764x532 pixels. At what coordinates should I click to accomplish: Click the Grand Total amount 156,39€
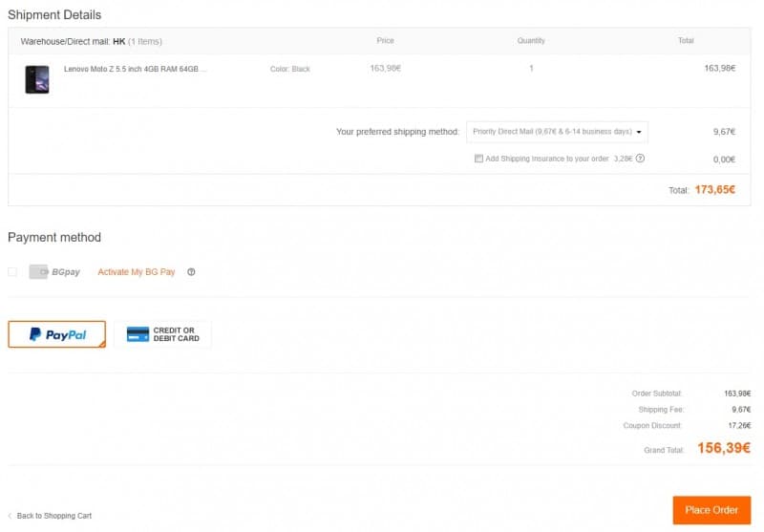pos(724,448)
